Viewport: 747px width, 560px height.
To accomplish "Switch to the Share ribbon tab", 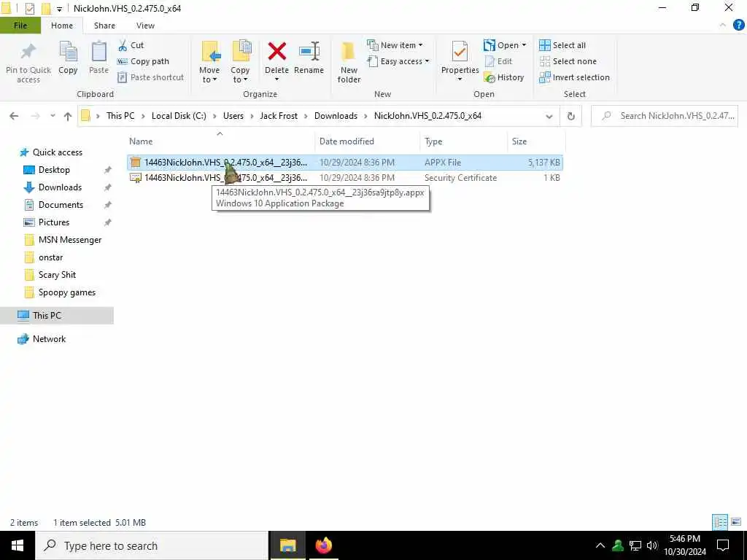I will [104, 26].
